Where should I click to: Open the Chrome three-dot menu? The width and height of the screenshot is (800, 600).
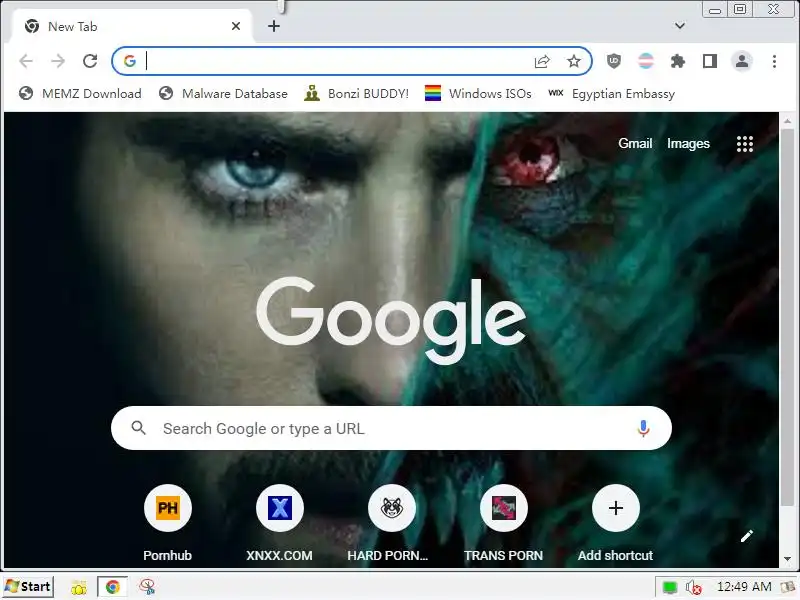click(x=774, y=61)
